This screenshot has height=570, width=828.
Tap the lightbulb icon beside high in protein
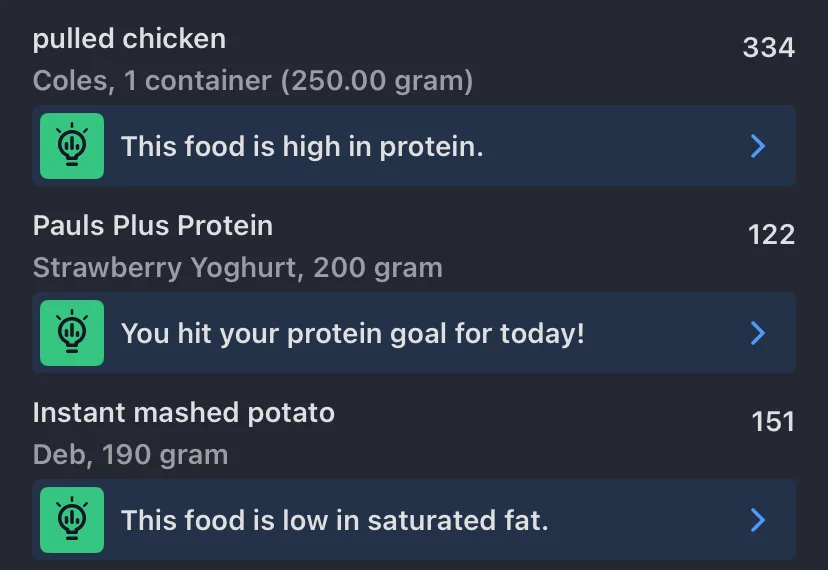[72, 146]
